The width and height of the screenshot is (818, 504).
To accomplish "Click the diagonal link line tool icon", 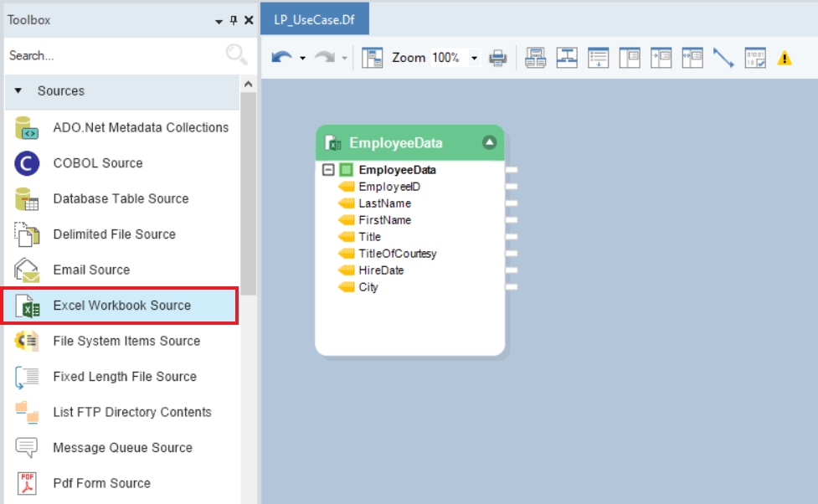I will [723, 58].
